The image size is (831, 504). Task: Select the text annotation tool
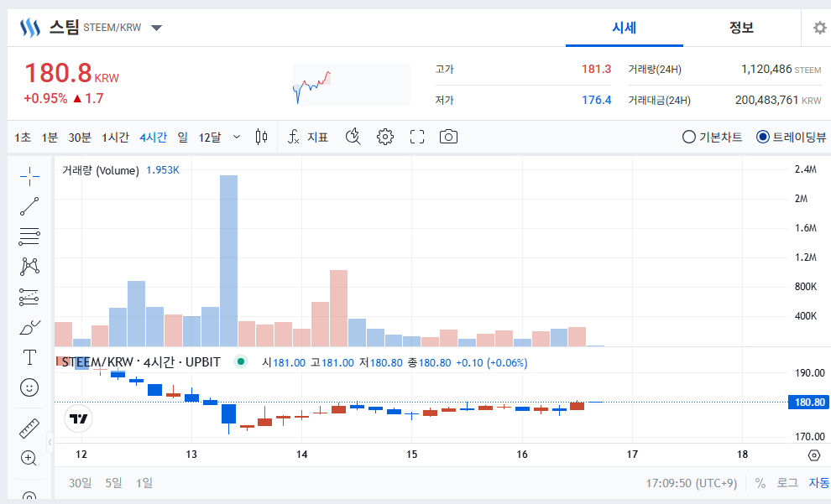pyautogui.click(x=29, y=357)
